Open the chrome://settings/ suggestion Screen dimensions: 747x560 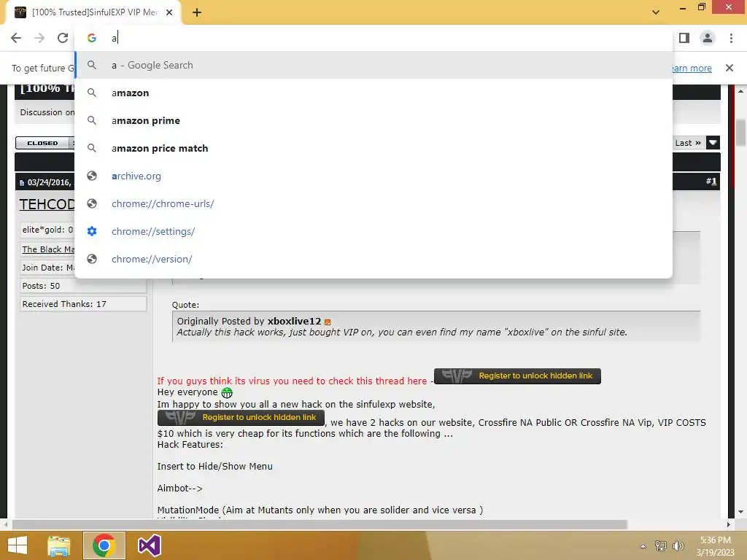pyautogui.click(x=373, y=231)
